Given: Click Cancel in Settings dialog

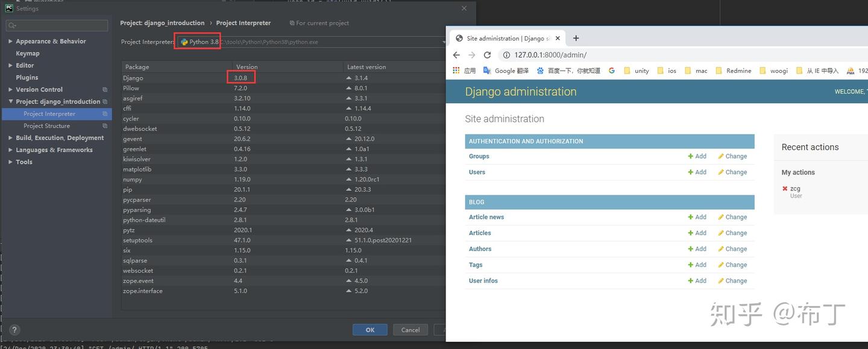Looking at the screenshot, I should pos(410,330).
